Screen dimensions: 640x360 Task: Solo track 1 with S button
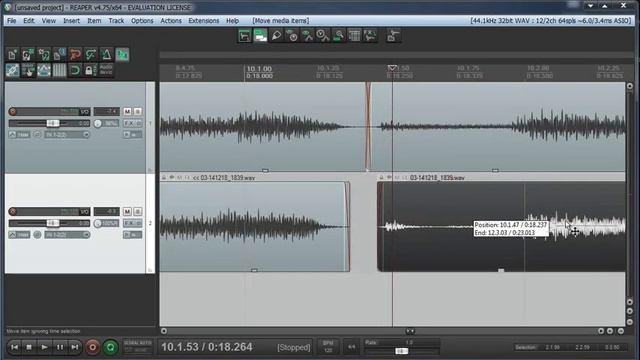(x=138, y=111)
